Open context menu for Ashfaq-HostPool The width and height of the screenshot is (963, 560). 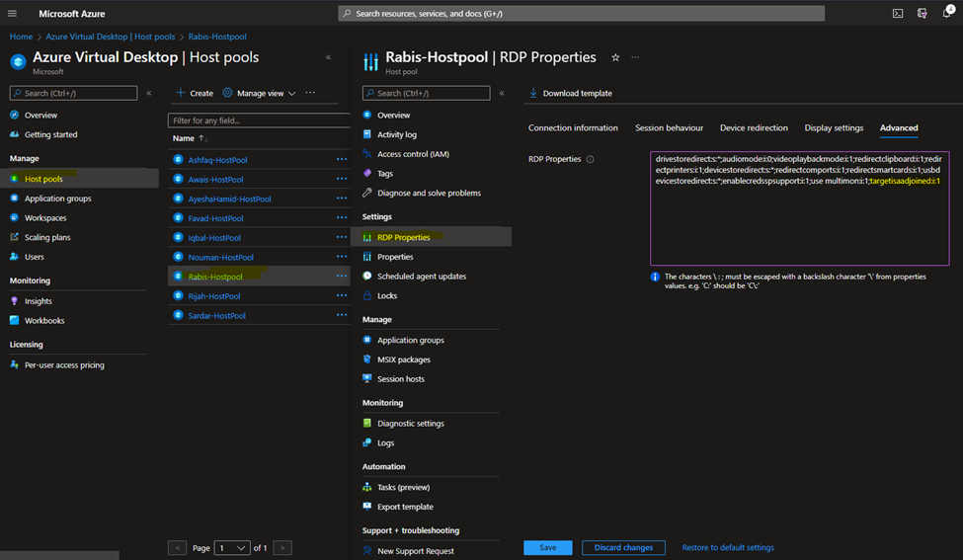[342, 159]
